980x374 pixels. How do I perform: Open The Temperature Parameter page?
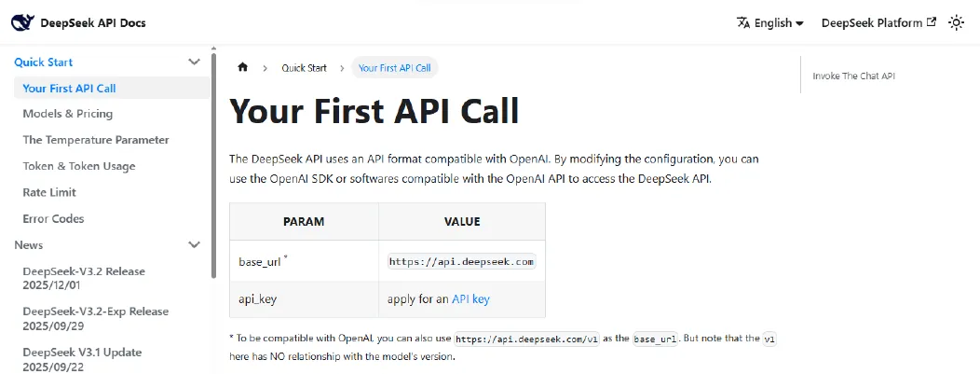96,140
